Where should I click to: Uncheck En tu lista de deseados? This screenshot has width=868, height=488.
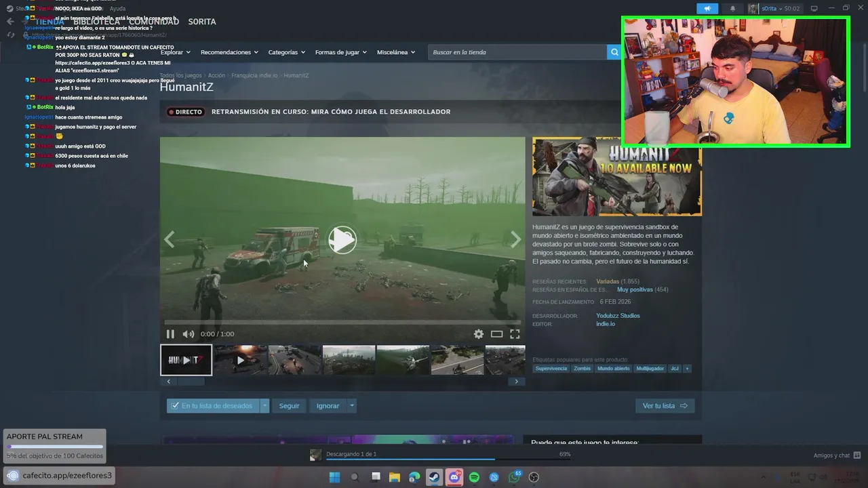coord(213,406)
